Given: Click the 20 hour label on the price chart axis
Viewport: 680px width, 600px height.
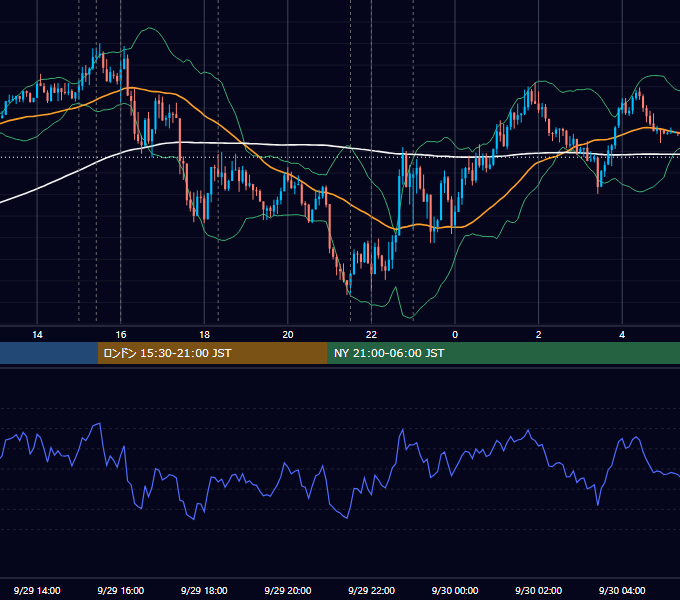Looking at the screenshot, I should click(288, 335).
